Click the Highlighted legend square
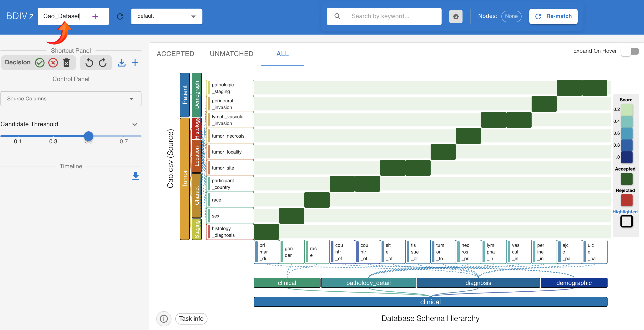Image resolution: width=644 pixels, height=330 pixels. pos(626,221)
